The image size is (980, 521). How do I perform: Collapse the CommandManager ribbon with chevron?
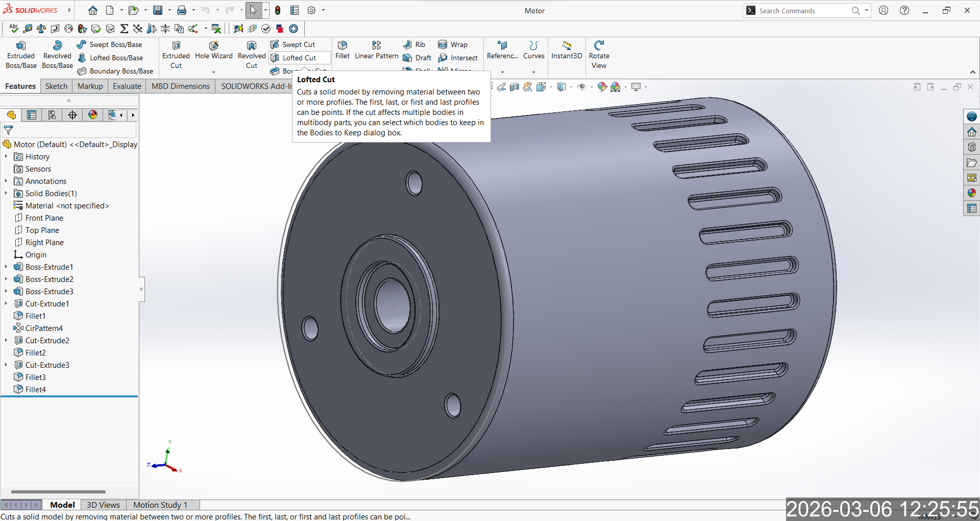(972, 72)
